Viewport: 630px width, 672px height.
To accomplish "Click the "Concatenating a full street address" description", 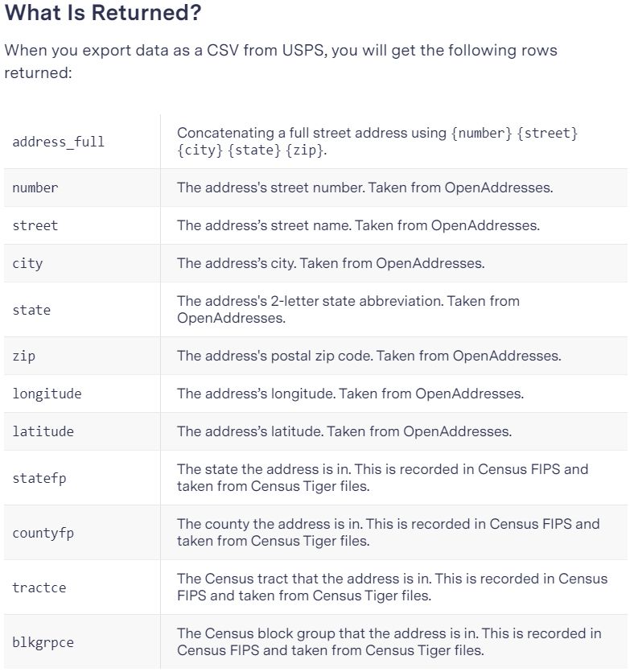I will click(377, 142).
